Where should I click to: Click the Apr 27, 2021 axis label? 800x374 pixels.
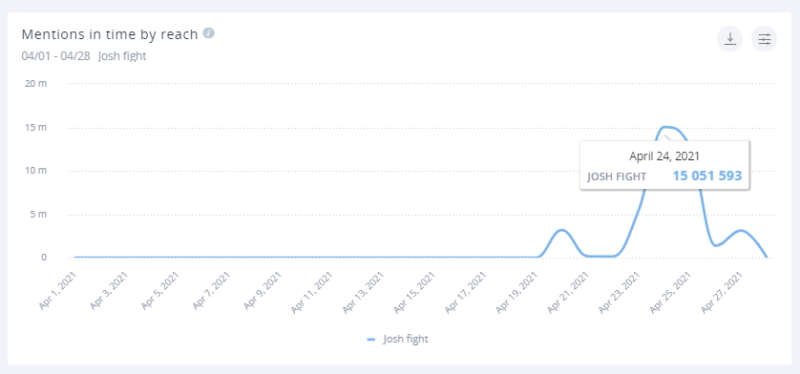[x=721, y=292]
